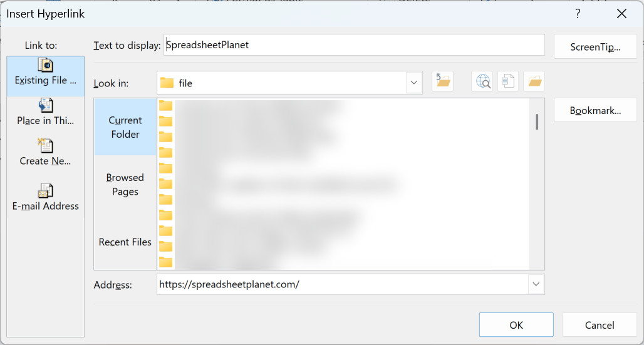Select the Existing File link type
The width and height of the screenshot is (644, 345).
pyautogui.click(x=46, y=76)
